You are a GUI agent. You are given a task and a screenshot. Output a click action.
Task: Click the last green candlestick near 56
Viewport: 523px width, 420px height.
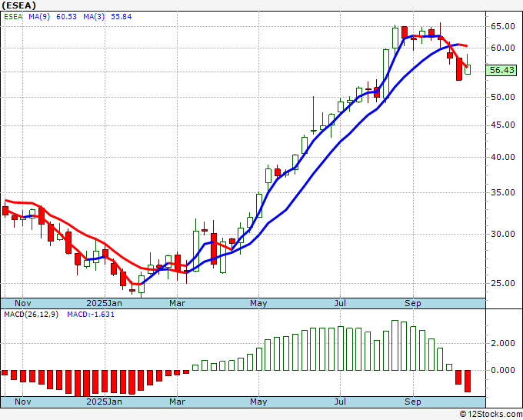pos(468,69)
